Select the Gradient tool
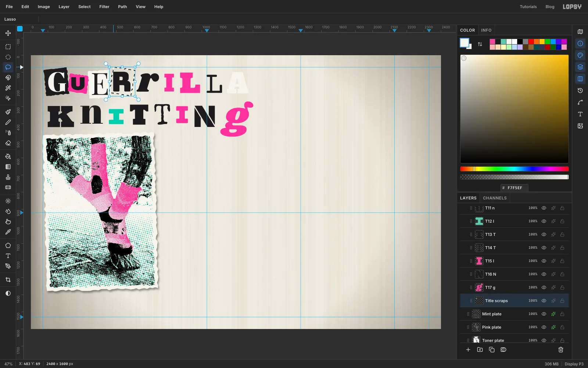588x368 pixels. click(8, 167)
